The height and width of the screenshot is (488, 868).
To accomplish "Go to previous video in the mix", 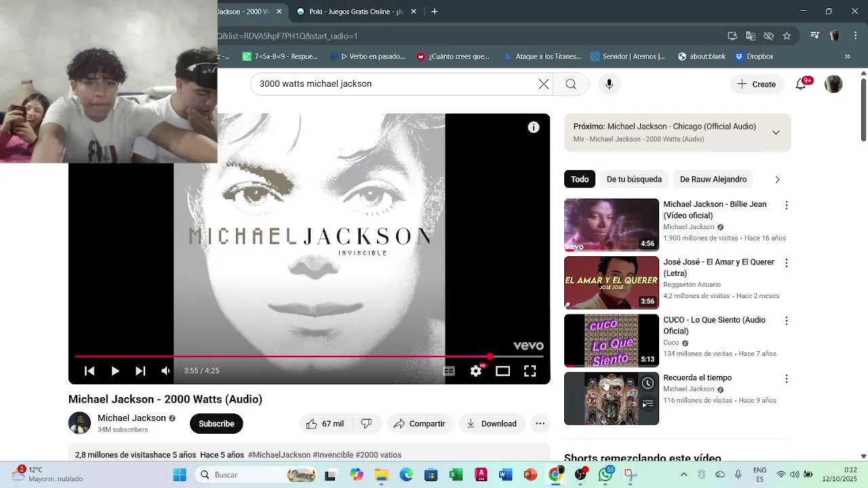I will (x=90, y=371).
